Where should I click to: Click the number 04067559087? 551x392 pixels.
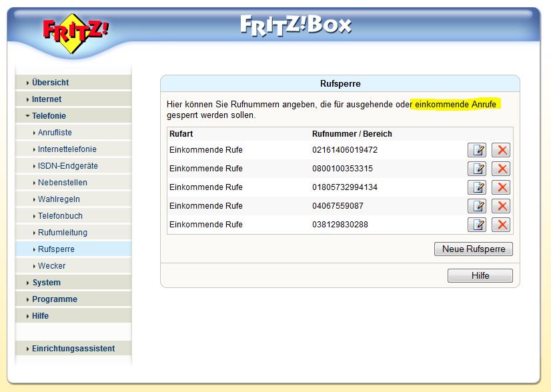click(338, 206)
